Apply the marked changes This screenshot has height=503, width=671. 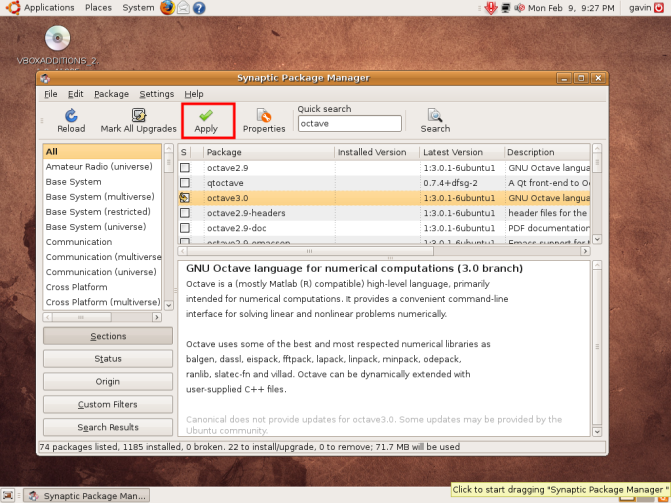point(206,120)
